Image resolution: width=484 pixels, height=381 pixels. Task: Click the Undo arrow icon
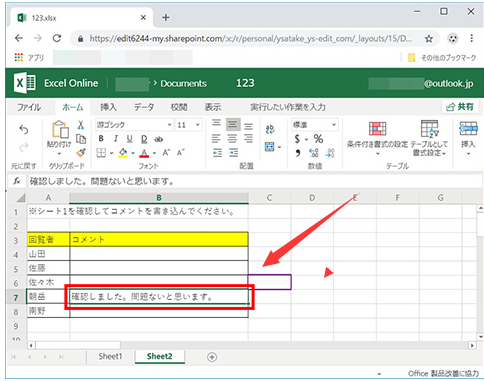24,130
